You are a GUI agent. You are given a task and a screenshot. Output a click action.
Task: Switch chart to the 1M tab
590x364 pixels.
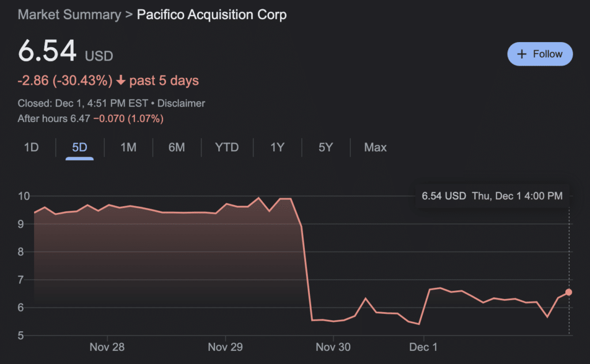click(x=128, y=147)
